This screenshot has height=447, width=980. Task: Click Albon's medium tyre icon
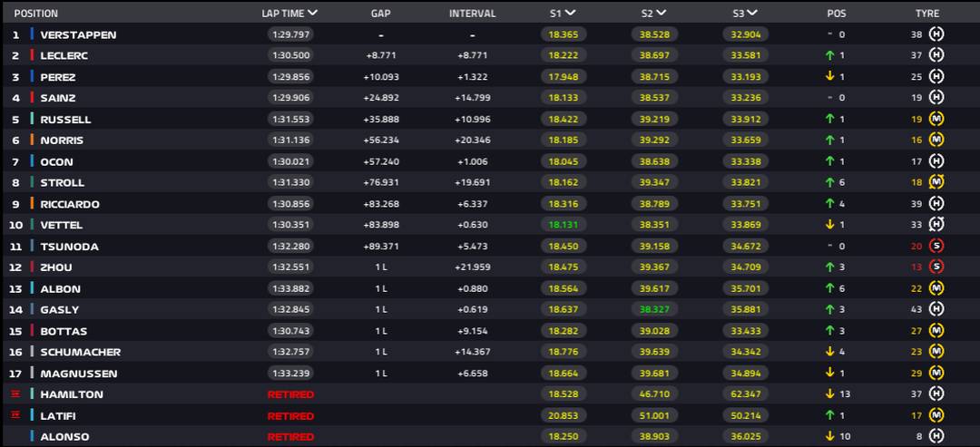point(936,288)
